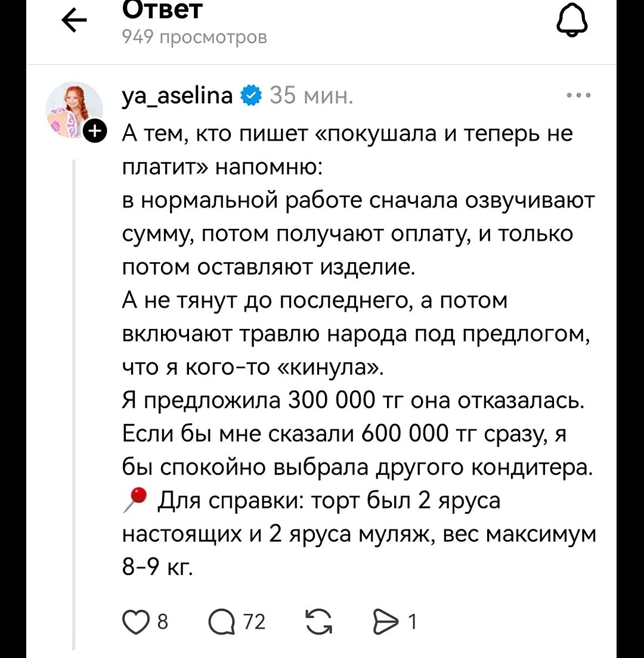Click the blue verified badge
The image size is (644, 658).
(x=250, y=95)
